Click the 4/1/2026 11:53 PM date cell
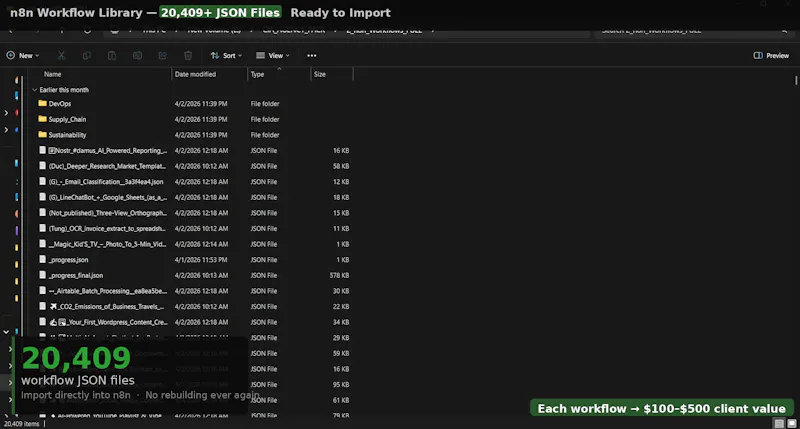This screenshot has height=429, width=800. [x=202, y=260]
